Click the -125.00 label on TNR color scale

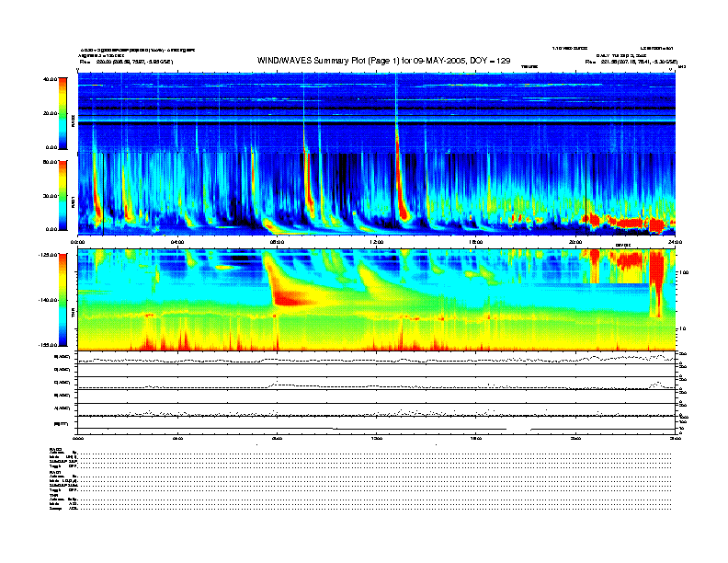[x=48, y=255]
